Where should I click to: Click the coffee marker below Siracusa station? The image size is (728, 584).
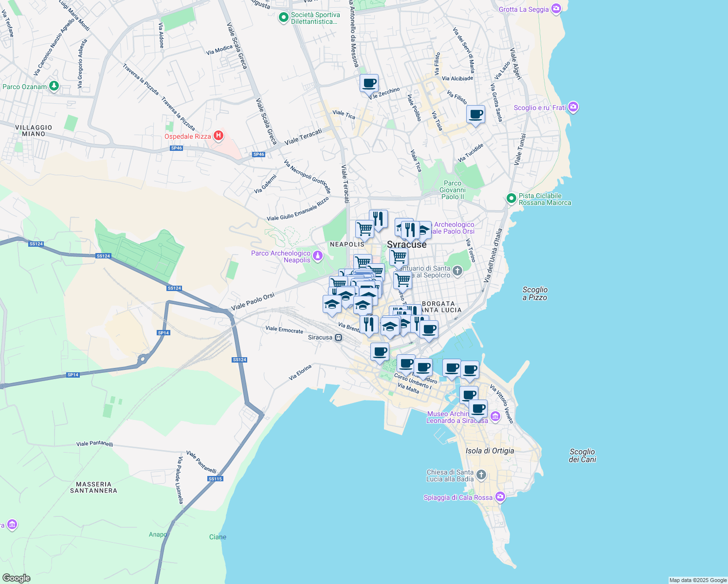(380, 352)
